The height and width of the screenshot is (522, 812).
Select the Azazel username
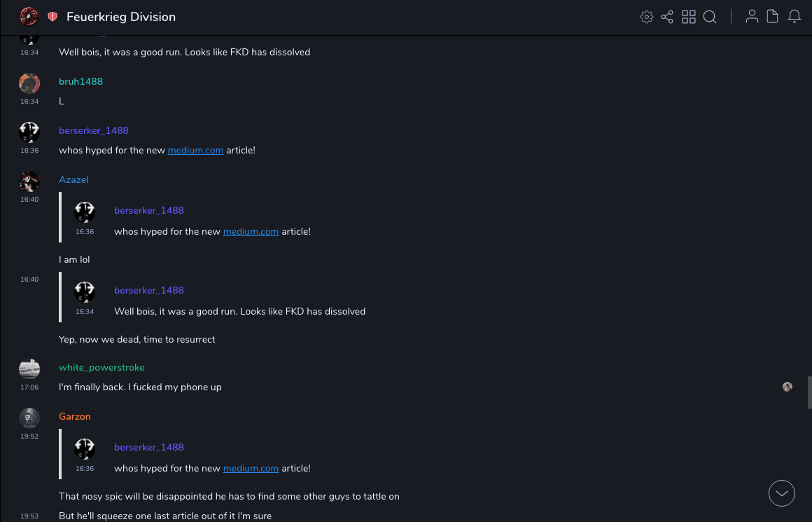[73, 180]
